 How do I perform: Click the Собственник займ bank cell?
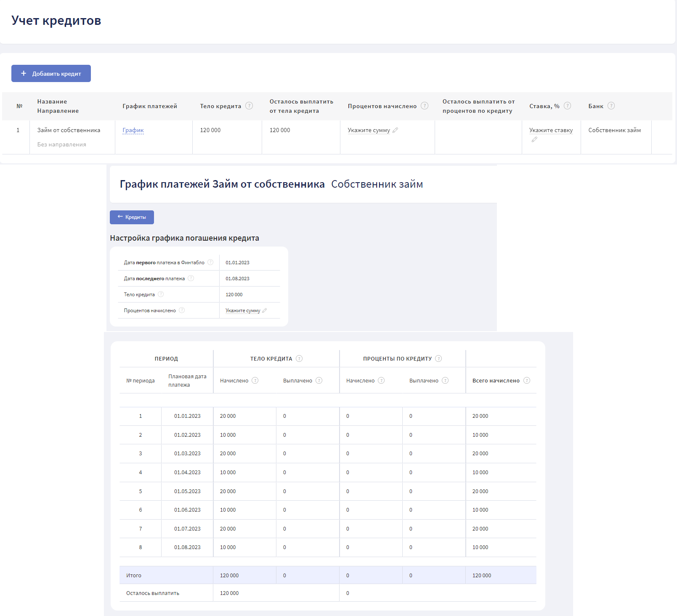(614, 130)
